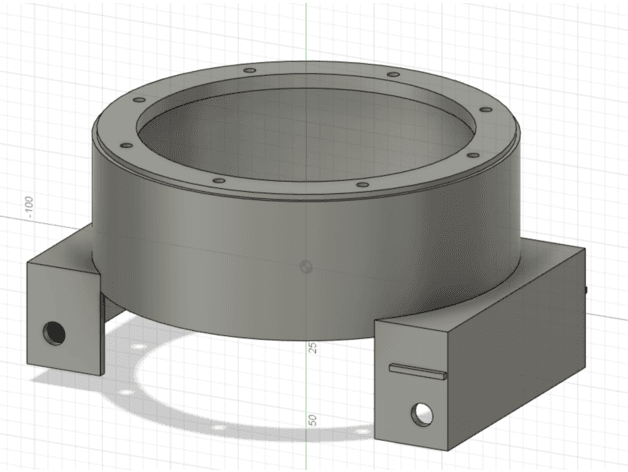Click the 25 grid axis label

pyautogui.click(x=313, y=347)
